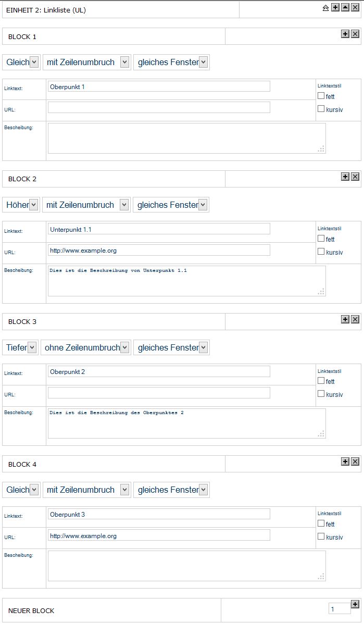Click the plus icon in the Einheit 2 header
Viewport: 364px width, 624px height.
coord(335,8)
